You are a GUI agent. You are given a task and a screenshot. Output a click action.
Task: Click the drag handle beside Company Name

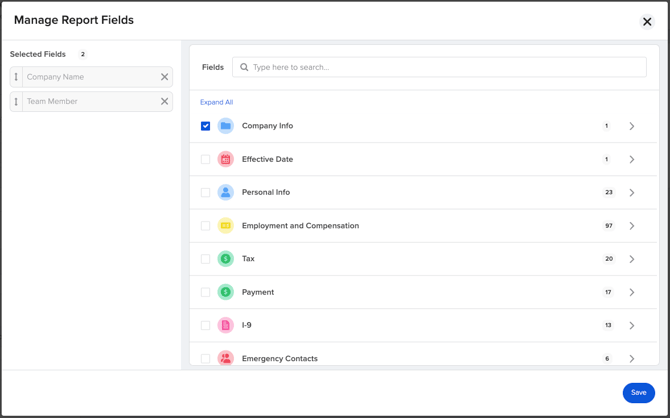[x=16, y=77]
